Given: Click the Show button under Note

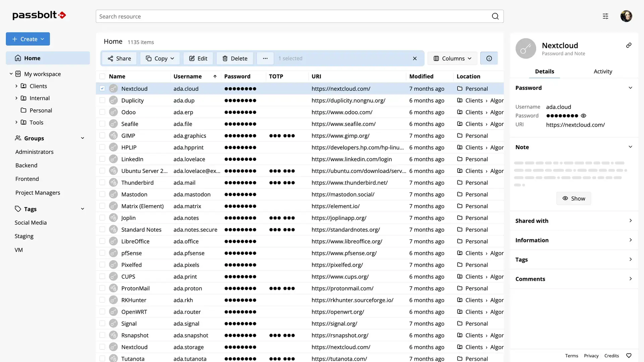Looking at the screenshot, I should click(x=574, y=198).
